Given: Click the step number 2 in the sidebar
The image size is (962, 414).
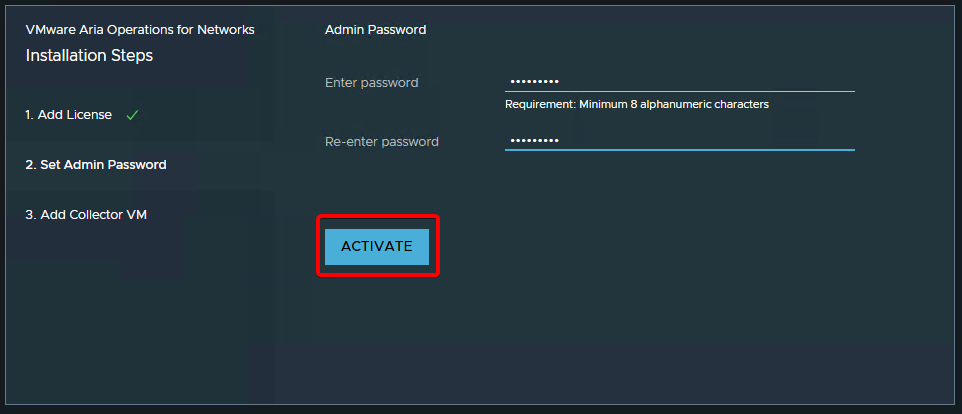Looking at the screenshot, I should 30,164.
